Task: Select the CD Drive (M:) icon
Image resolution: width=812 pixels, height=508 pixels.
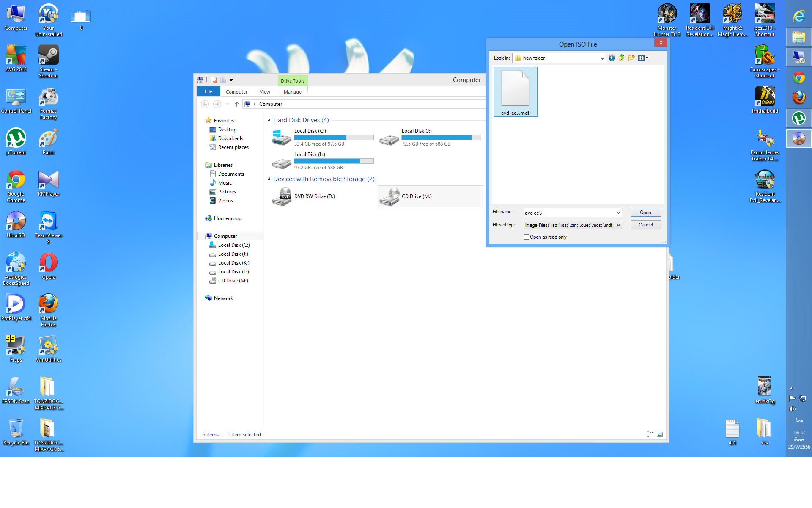Action: (389, 197)
